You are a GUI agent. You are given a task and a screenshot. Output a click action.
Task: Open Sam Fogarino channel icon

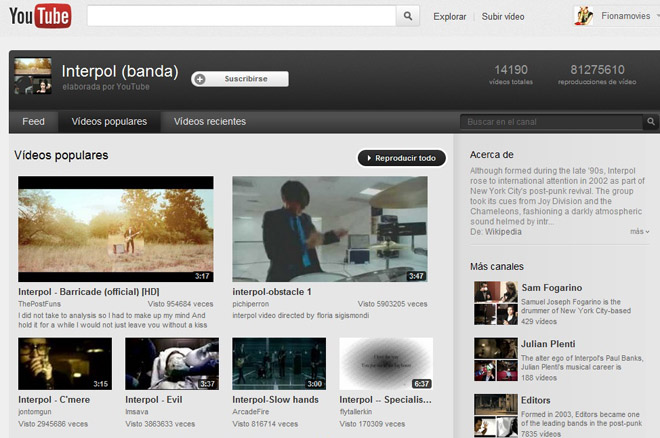coord(493,300)
